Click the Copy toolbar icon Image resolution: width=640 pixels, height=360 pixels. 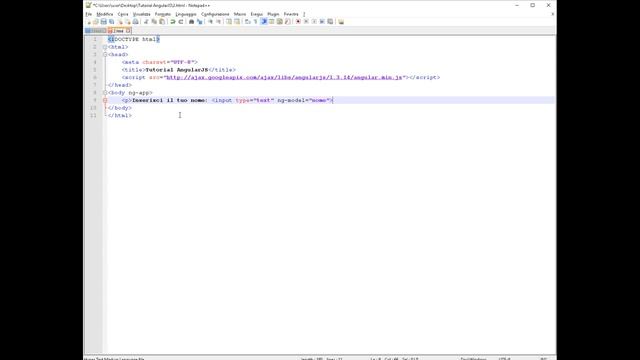pyautogui.click(x=154, y=22)
